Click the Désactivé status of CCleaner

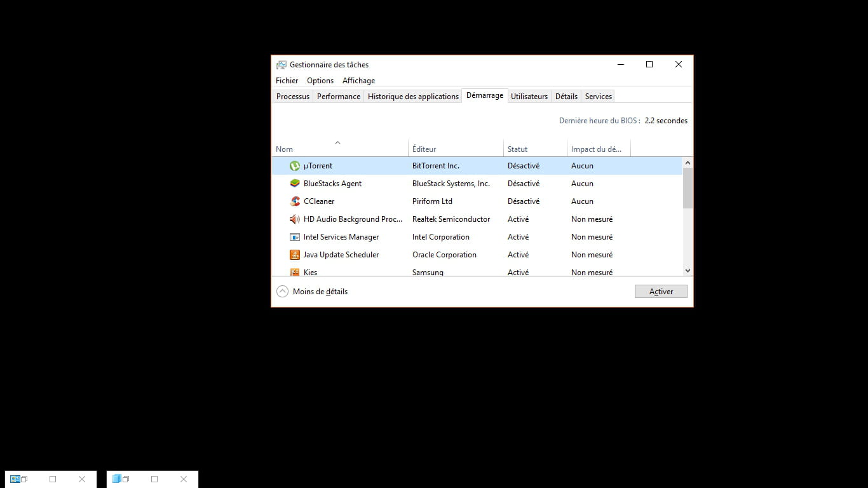pos(524,201)
